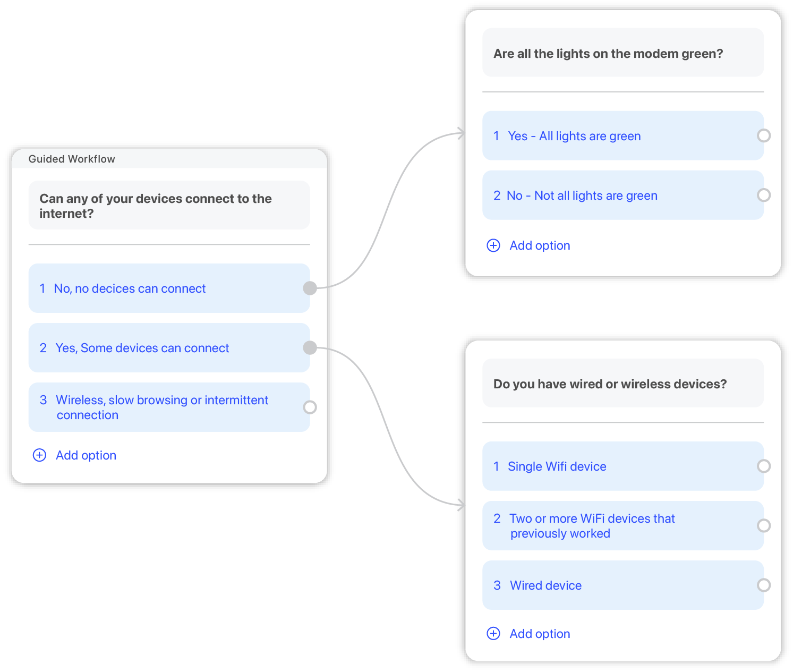Click plus icon under Wired device option

click(493, 634)
